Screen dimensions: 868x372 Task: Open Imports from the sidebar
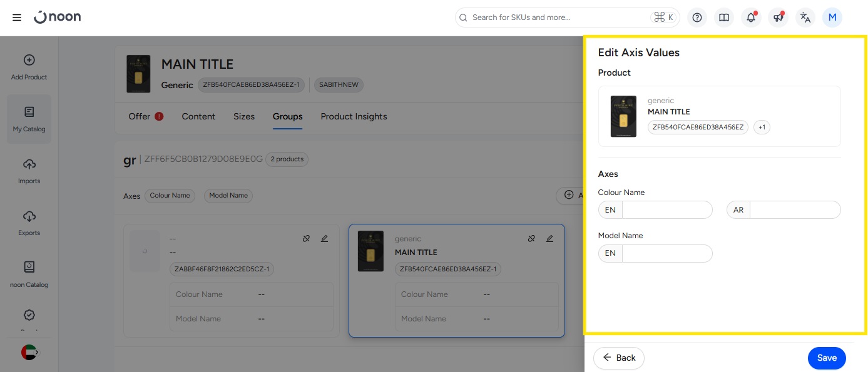tap(29, 171)
